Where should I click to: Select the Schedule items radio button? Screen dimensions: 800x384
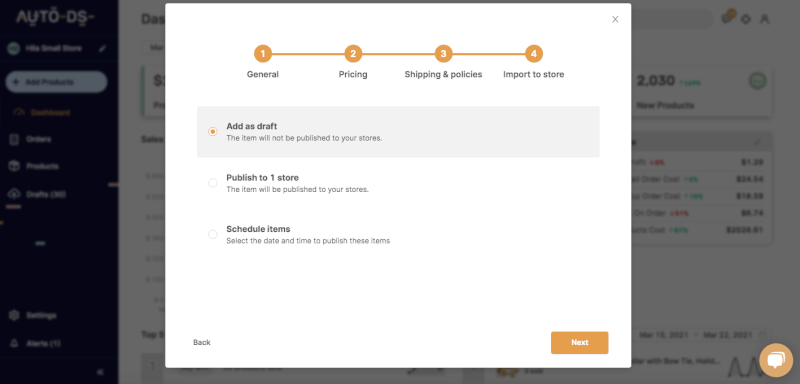(x=213, y=235)
